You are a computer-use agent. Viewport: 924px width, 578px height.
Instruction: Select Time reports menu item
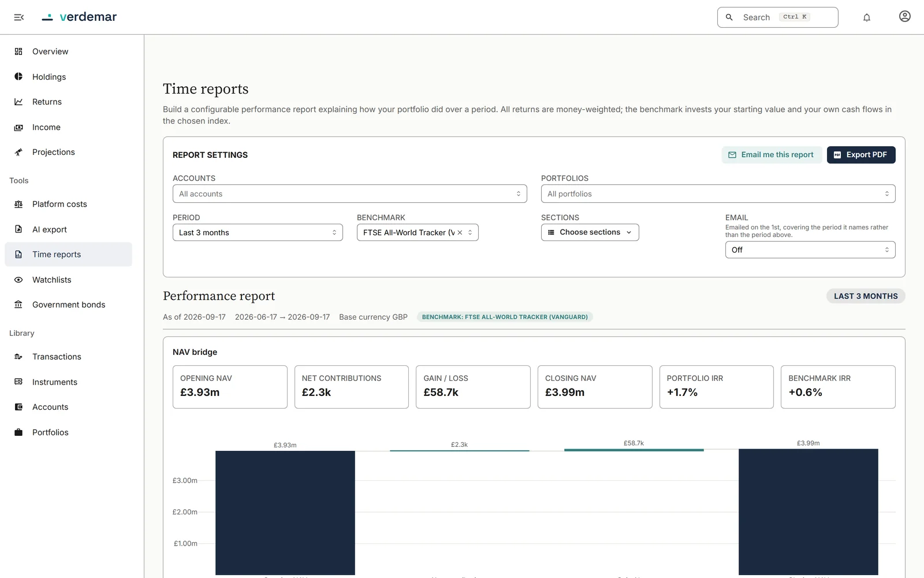(68, 254)
